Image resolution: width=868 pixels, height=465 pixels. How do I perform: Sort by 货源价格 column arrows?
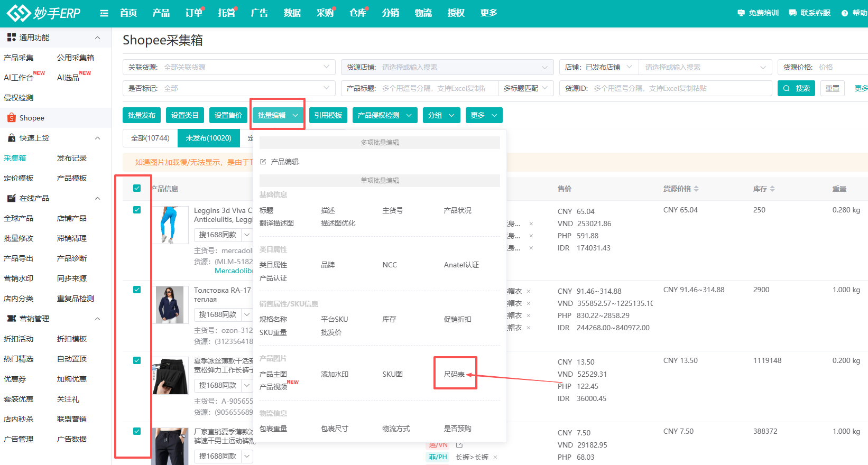point(696,189)
